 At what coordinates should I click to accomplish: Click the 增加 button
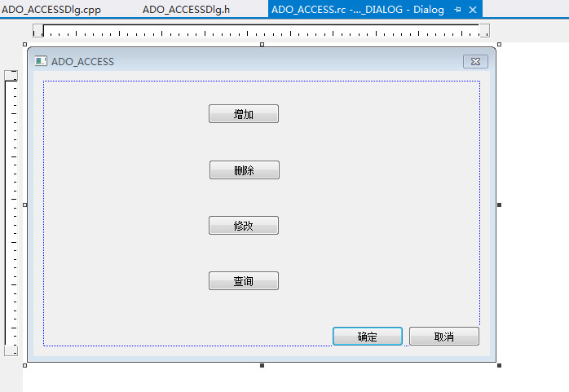(244, 114)
